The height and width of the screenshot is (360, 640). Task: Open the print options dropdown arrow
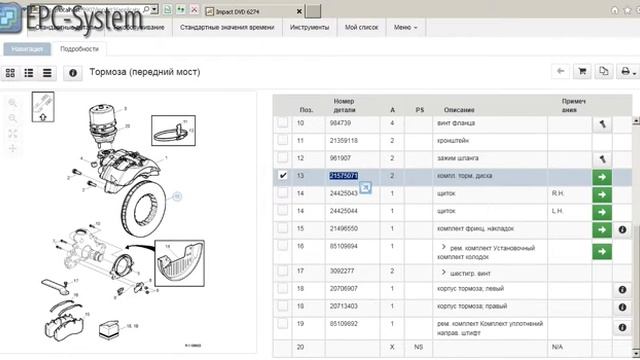pyautogui.click(x=634, y=73)
